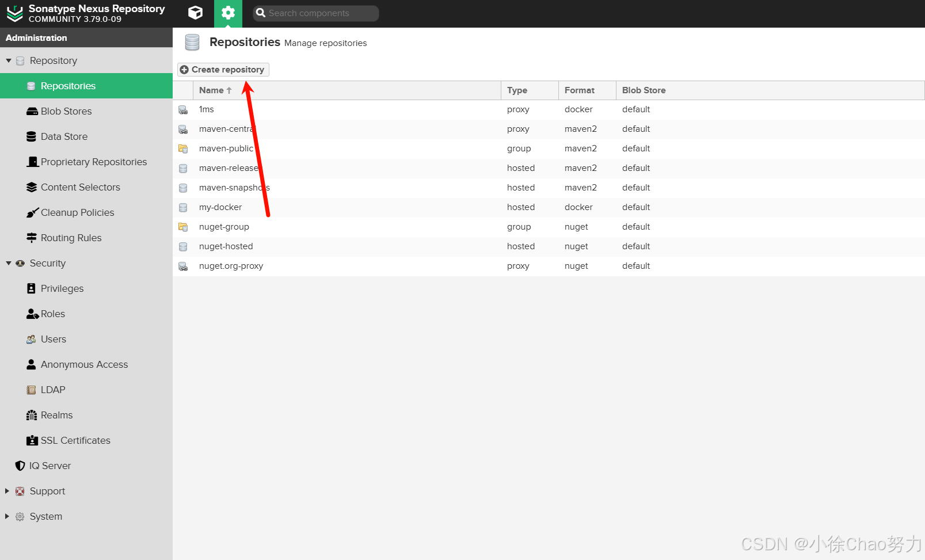
Task: Open the 1ms repository name
Action: pos(207,109)
